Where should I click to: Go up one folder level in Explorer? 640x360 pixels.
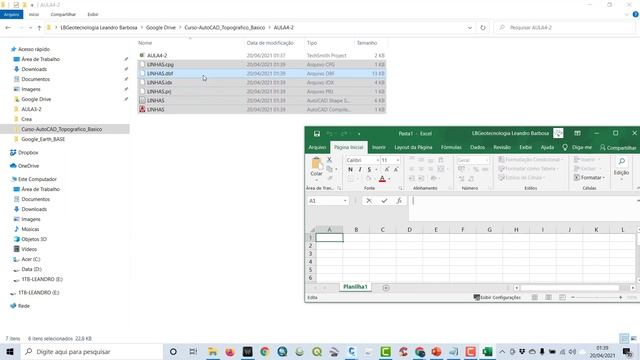coord(39,27)
